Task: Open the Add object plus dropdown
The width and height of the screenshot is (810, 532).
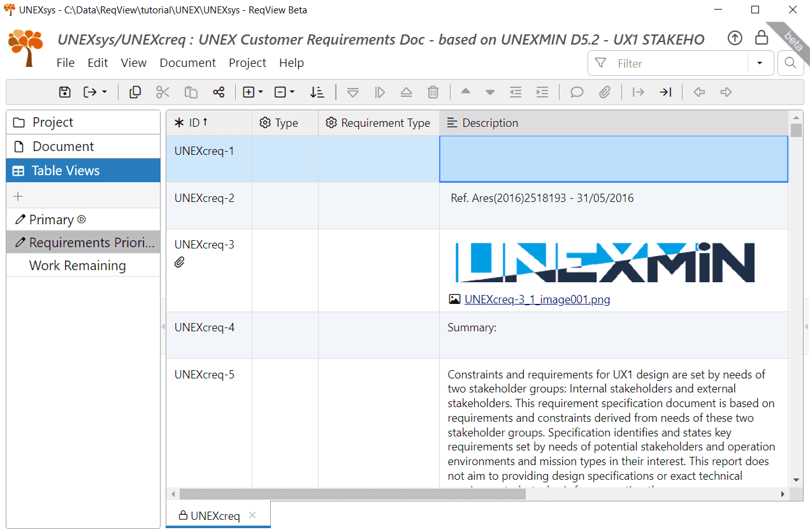Action: 253,92
